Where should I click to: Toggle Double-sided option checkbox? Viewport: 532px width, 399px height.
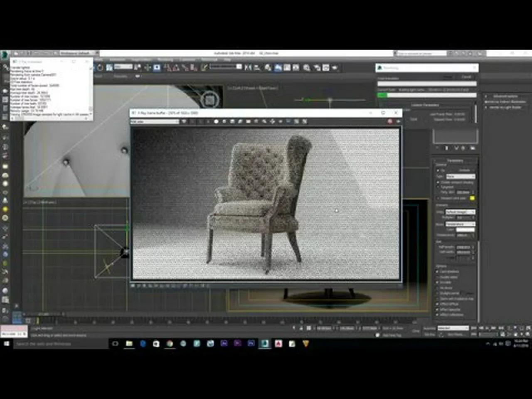[x=437, y=277]
